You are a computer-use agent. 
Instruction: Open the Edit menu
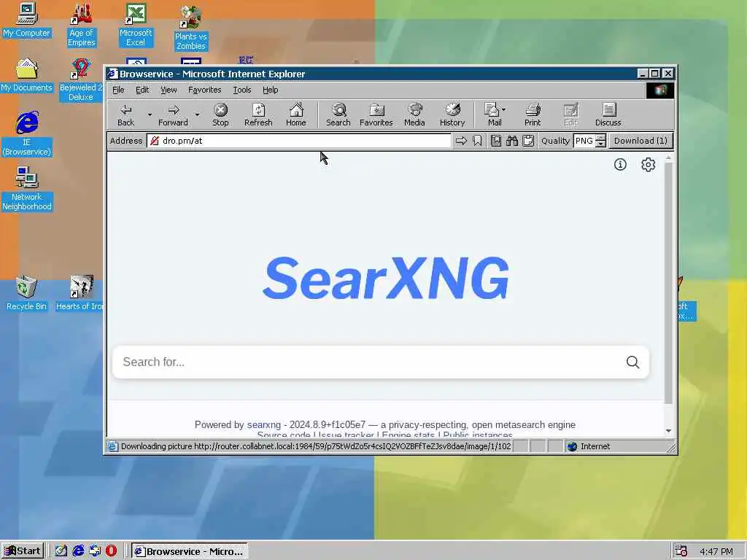coord(142,90)
